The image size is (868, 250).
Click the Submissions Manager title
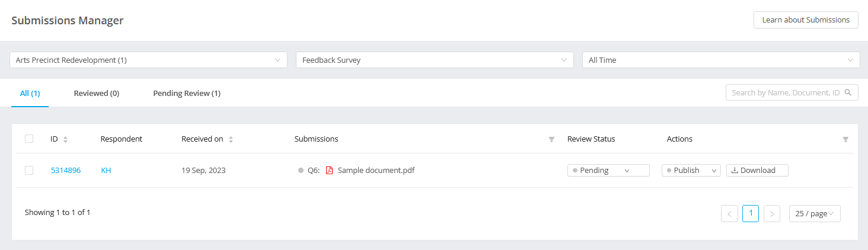(x=68, y=21)
